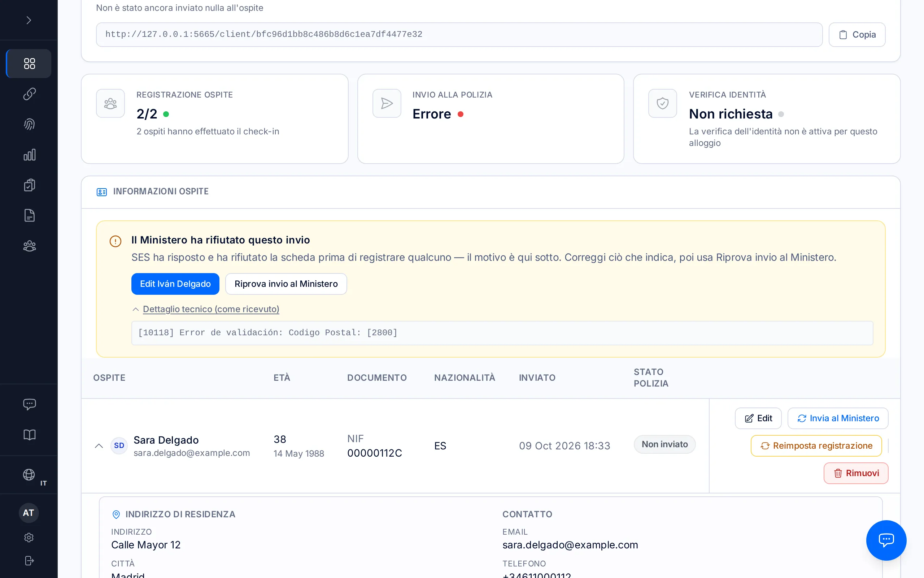The width and height of the screenshot is (924, 578).
Task: Click Riprova invio al Ministero
Action: (x=286, y=284)
